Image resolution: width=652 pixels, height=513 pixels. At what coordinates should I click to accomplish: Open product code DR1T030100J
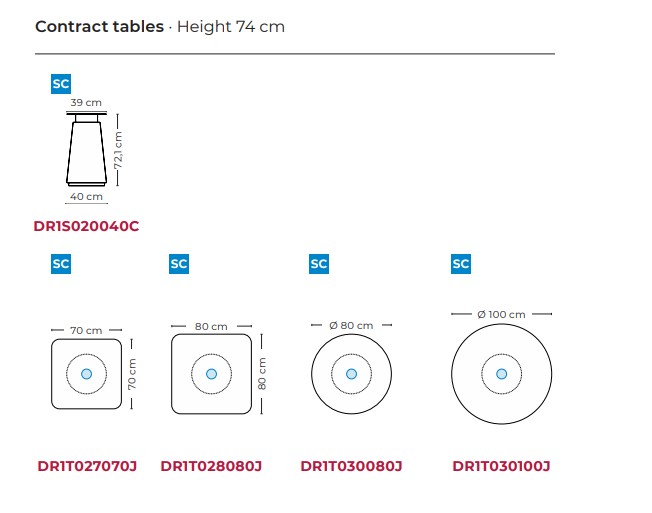tap(501, 466)
